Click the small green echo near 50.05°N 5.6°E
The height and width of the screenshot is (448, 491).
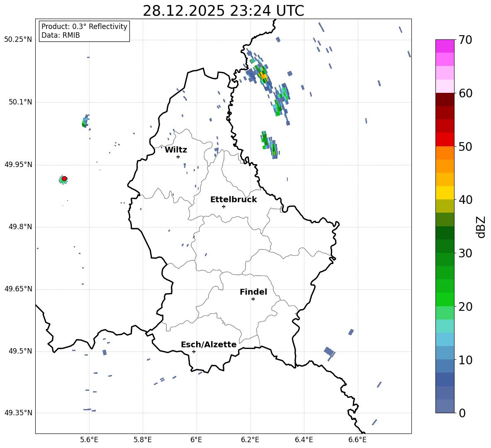pyautogui.click(x=85, y=121)
